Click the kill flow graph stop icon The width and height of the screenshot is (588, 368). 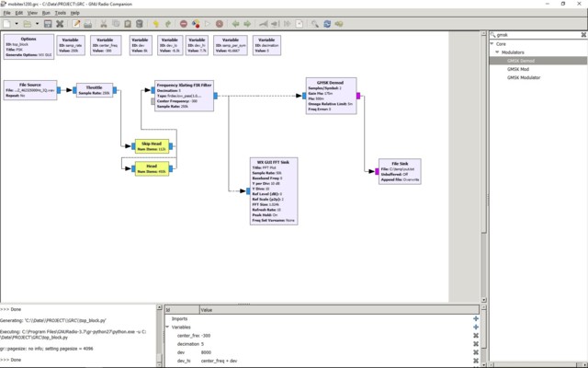[220, 24]
